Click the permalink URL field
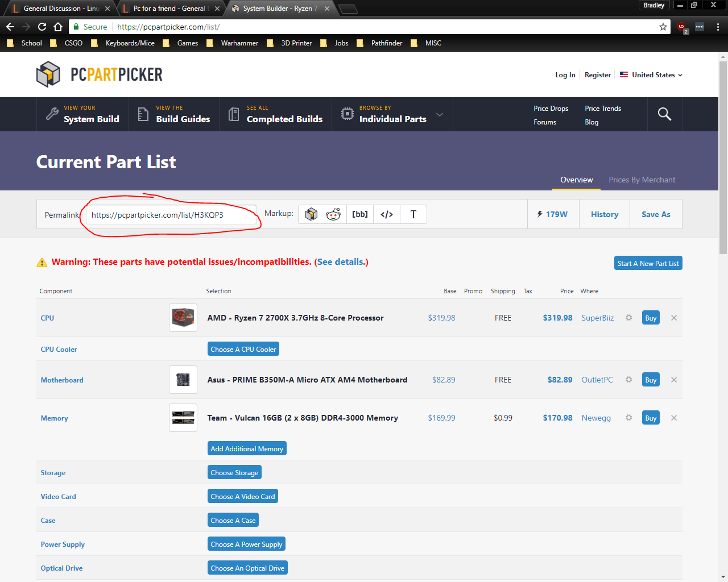 point(171,215)
